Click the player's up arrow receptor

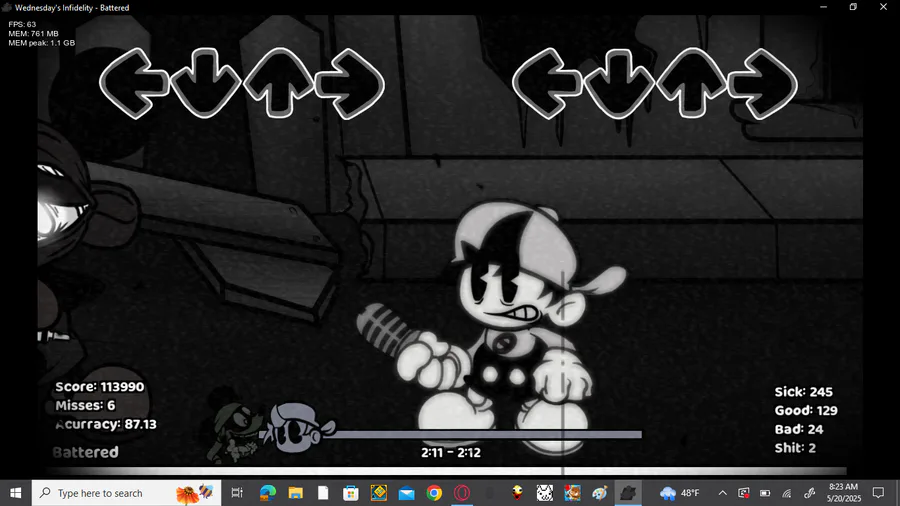click(x=691, y=84)
